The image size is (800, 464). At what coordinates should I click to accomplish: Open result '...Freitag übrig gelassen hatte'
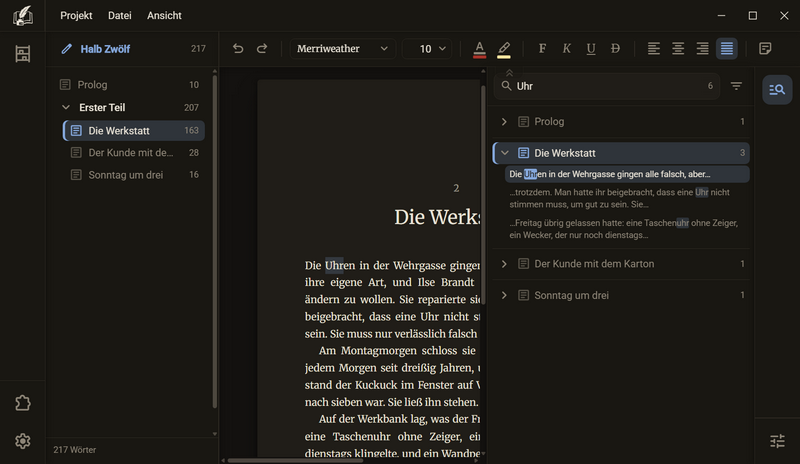coord(627,229)
